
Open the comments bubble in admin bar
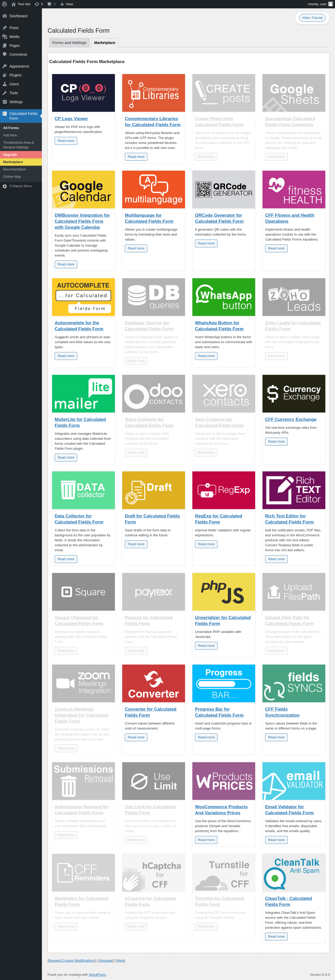(49, 4)
